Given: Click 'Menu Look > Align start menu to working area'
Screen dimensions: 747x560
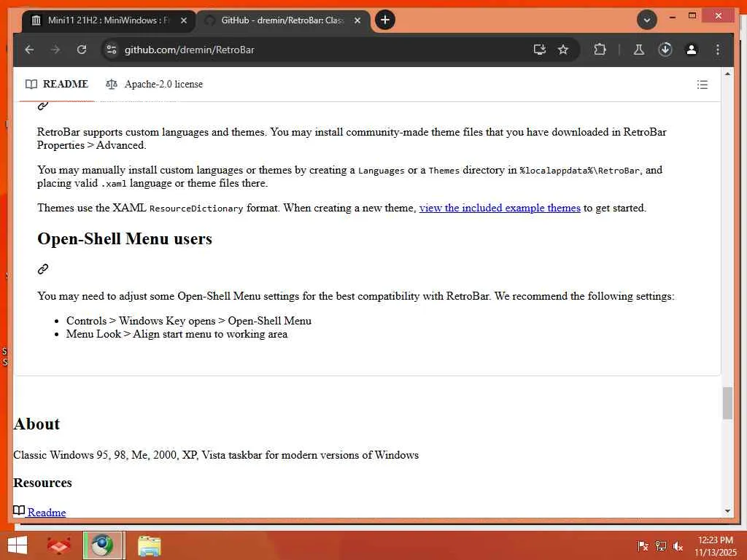Looking at the screenshot, I should [x=177, y=334].
